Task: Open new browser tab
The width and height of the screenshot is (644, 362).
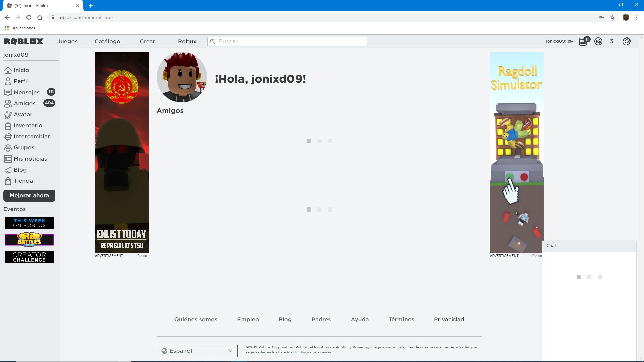Action: tap(91, 6)
